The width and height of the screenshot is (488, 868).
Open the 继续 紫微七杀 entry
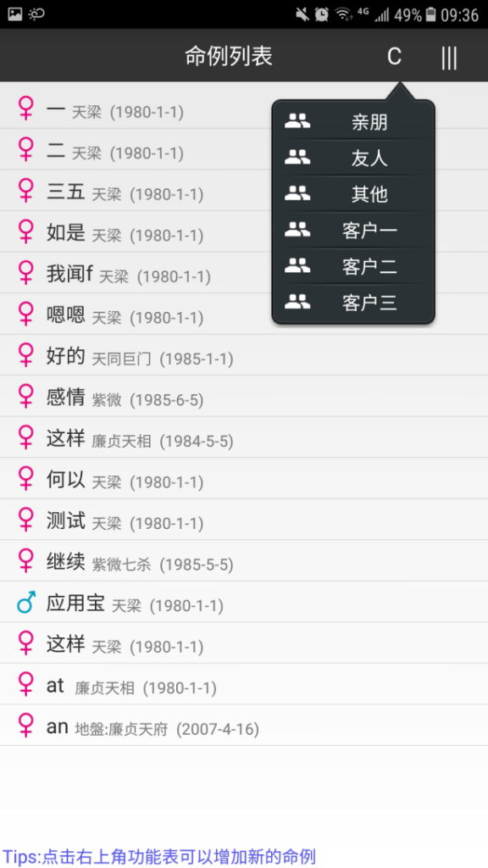[x=244, y=561]
